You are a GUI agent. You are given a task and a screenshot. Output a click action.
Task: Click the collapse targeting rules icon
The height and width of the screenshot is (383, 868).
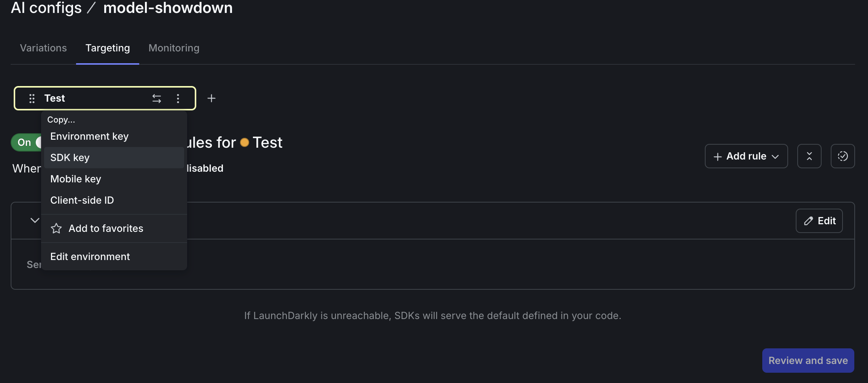click(x=809, y=156)
